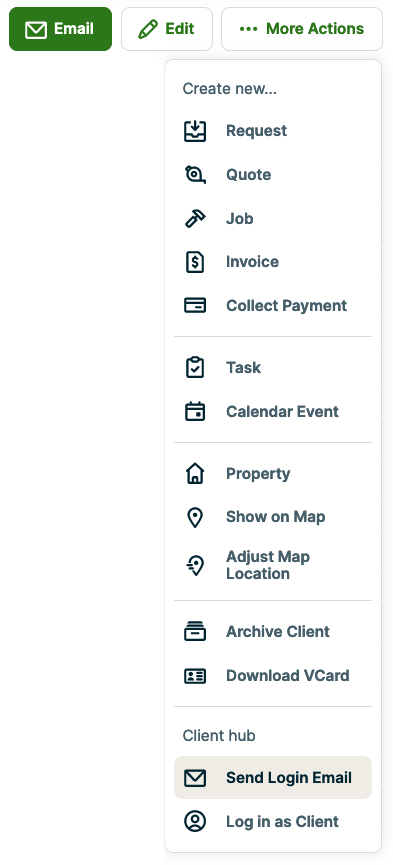Screen dimensions: 393x865
Task: Click the Download VCard contact card icon
Action: click(x=195, y=676)
